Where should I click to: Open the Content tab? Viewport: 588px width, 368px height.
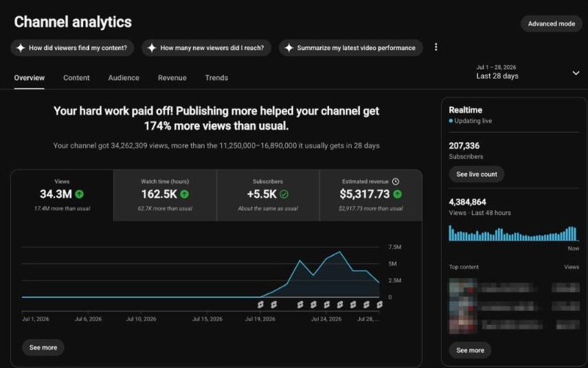pos(76,78)
